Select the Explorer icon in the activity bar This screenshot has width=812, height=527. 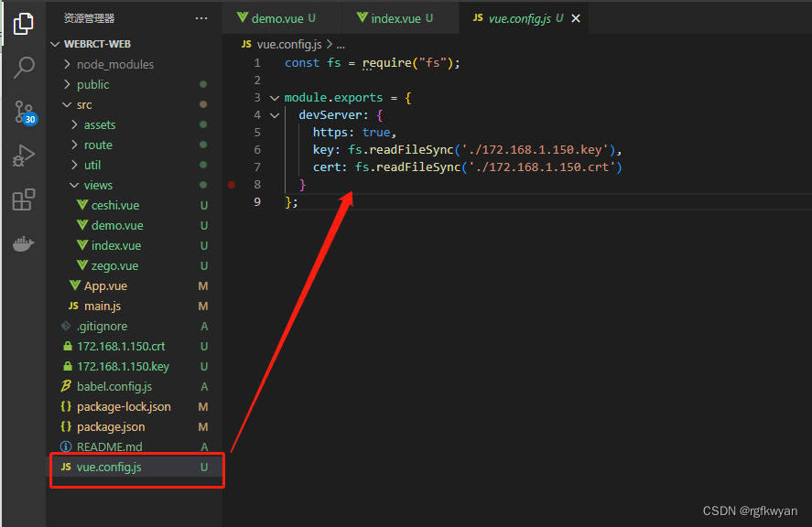[23, 24]
